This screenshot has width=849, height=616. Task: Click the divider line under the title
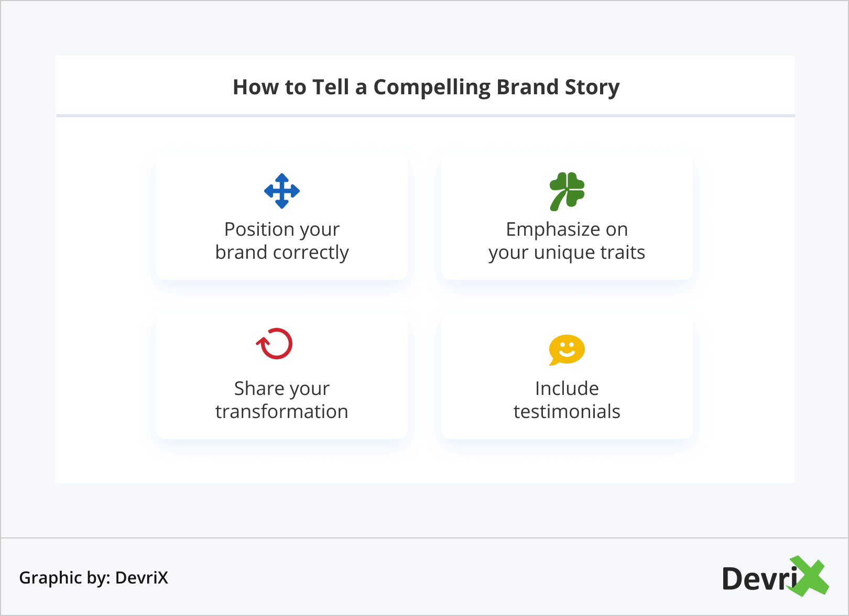(425, 116)
